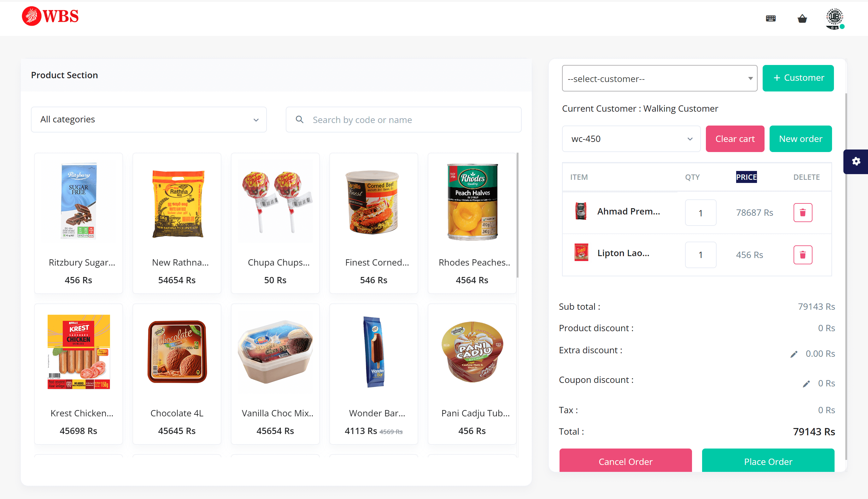Image resolution: width=868 pixels, height=499 pixels.
Task: Open the select-customer dropdown
Action: 659,79
